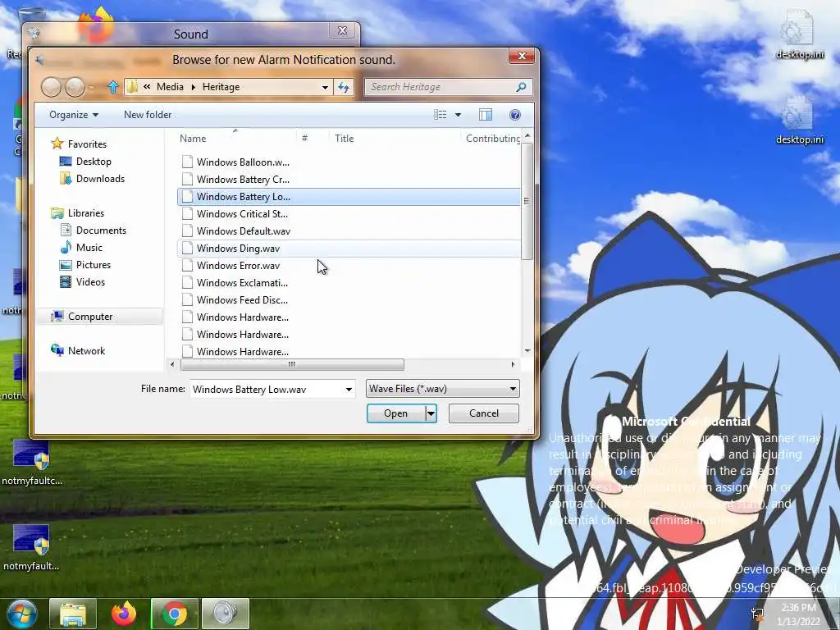Viewport: 840px width, 630px height.
Task: Open Chrome from taskbar
Action: 175,614
